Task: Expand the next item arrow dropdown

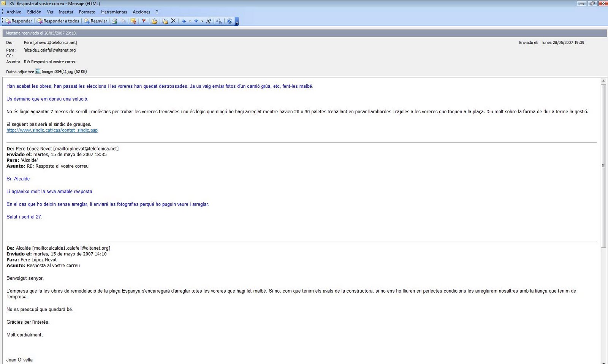Action: pos(202,21)
